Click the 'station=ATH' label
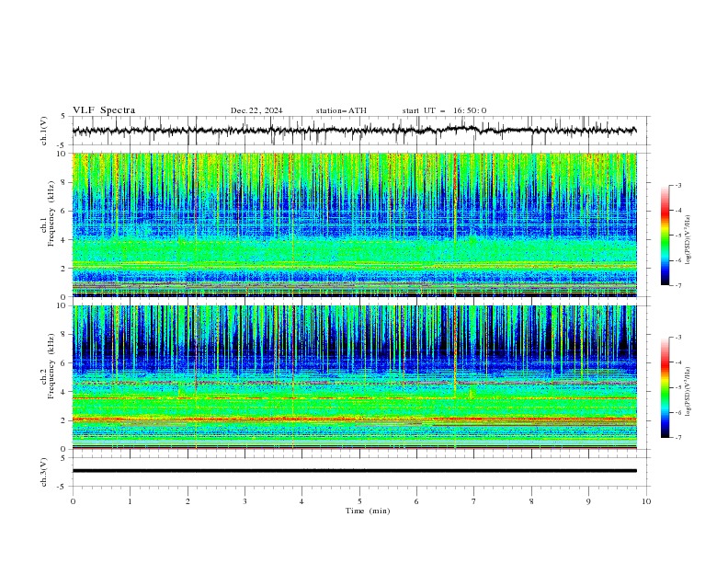The height and width of the screenshot is (563, 728). (341, 110)
